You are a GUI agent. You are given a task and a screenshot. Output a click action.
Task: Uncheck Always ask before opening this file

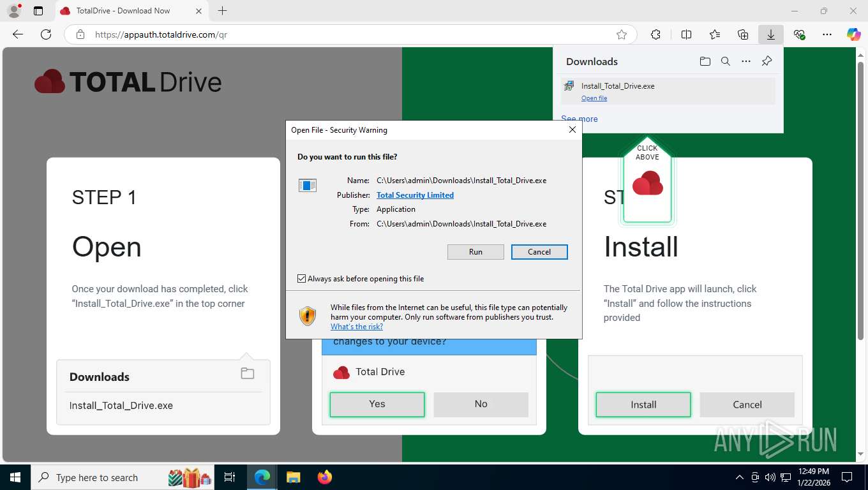301,279
